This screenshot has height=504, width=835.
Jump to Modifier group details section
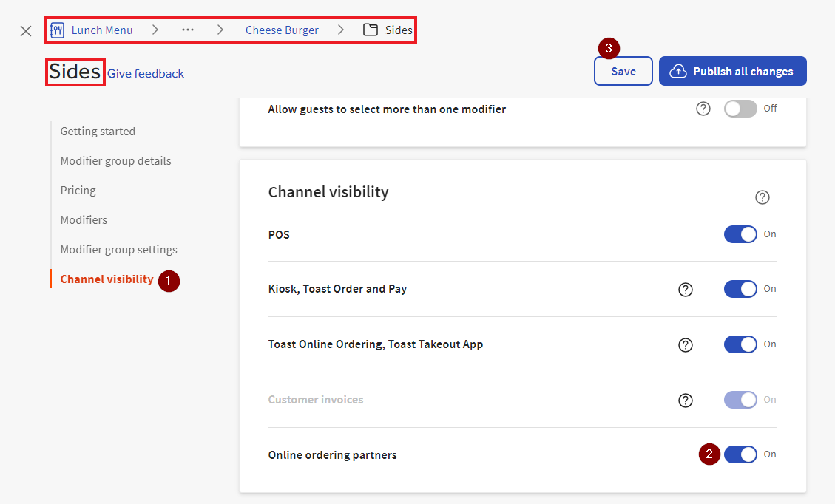115,160
